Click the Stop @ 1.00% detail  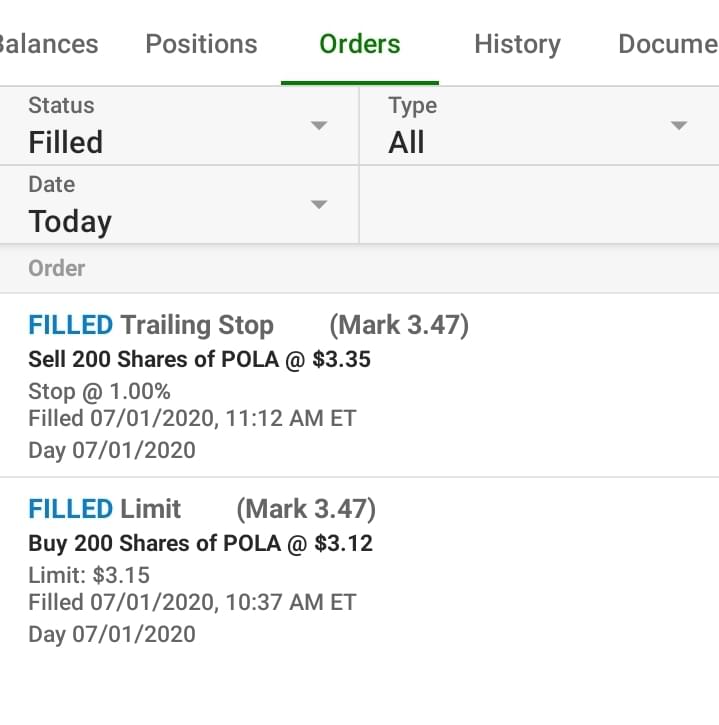(99, 391)
